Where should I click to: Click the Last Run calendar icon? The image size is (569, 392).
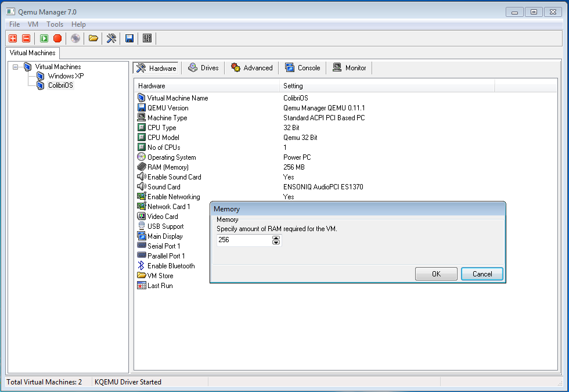142,285
